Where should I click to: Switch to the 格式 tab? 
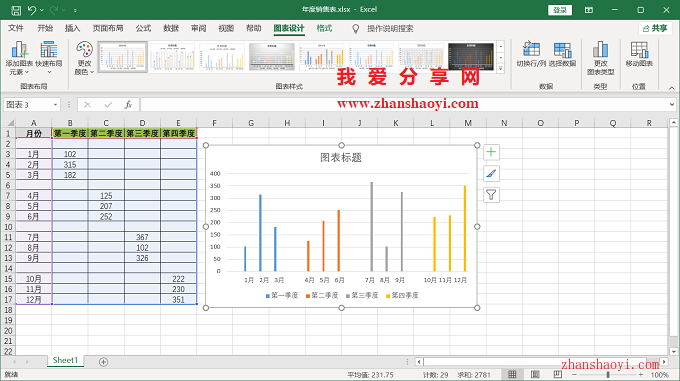[324, 28]
